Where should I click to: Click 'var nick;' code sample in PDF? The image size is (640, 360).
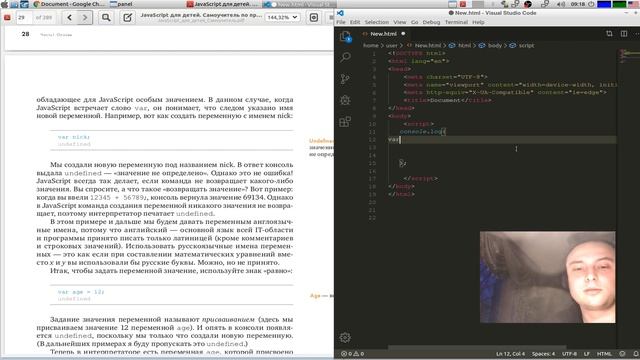73,137
